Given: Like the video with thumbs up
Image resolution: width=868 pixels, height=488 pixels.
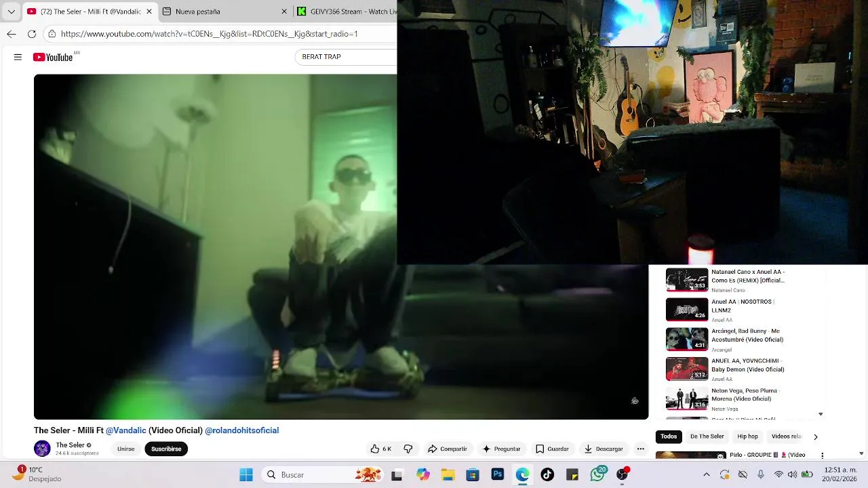Looking at the screenshot, I should point(380,449).
